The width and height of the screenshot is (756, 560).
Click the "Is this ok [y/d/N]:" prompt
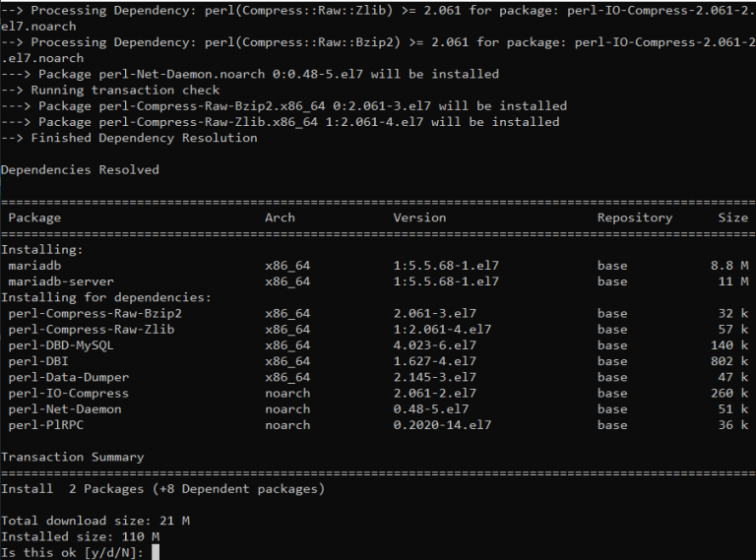[73, 552]
